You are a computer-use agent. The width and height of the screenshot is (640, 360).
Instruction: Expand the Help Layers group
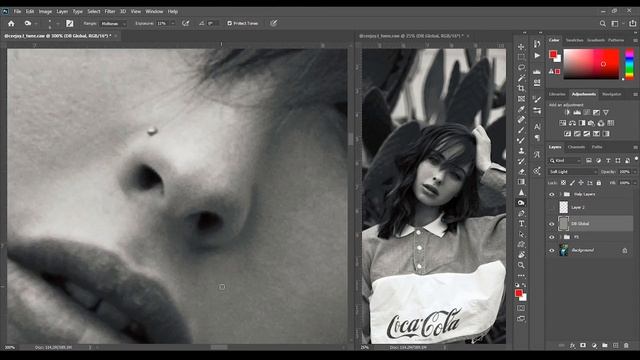[x=560, y=194]
